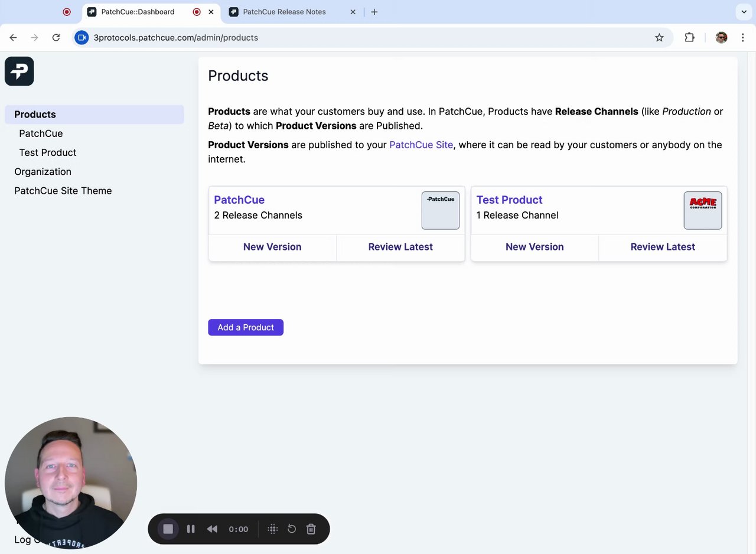The image size is (756, 554).
Task: Click the rewind recording button
Action: click(212, 529)
